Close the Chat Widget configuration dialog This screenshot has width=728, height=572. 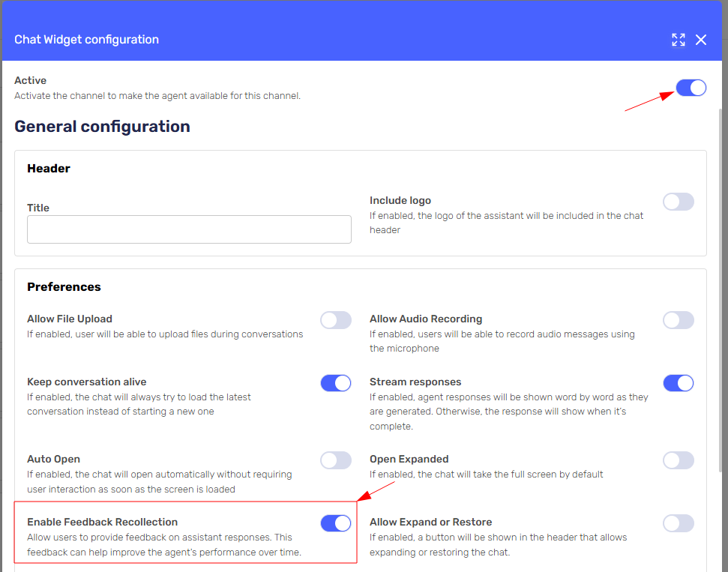pos(701,40)
